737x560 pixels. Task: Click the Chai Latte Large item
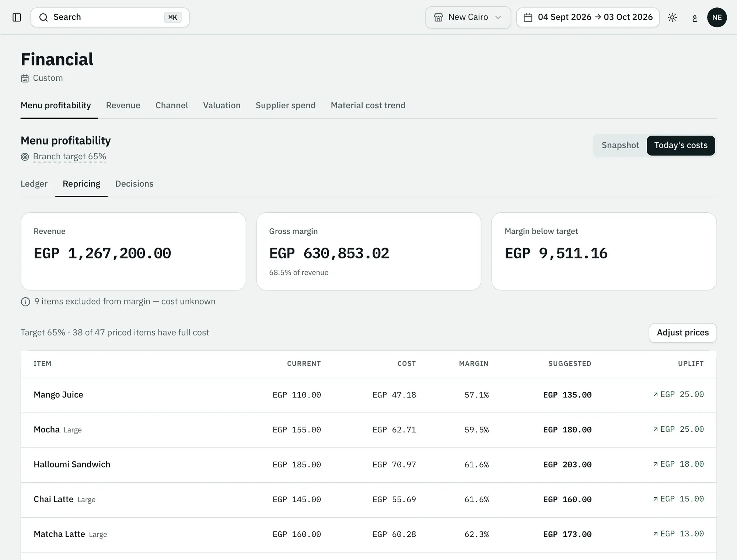coord(64,500)
